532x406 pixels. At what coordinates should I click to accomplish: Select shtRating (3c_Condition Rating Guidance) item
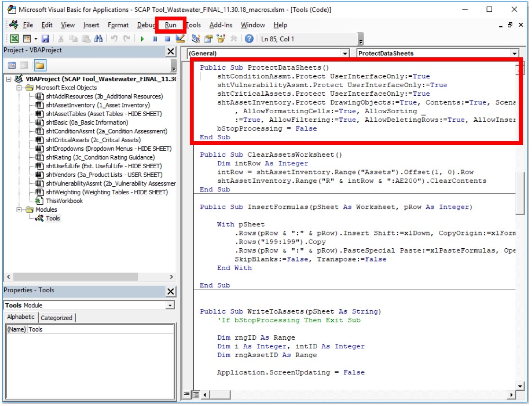100,157
